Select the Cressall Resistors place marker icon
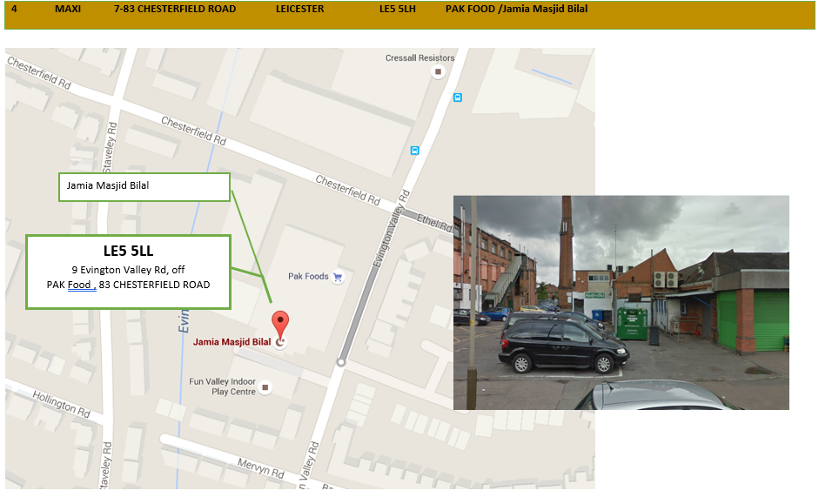 point(438,72)
